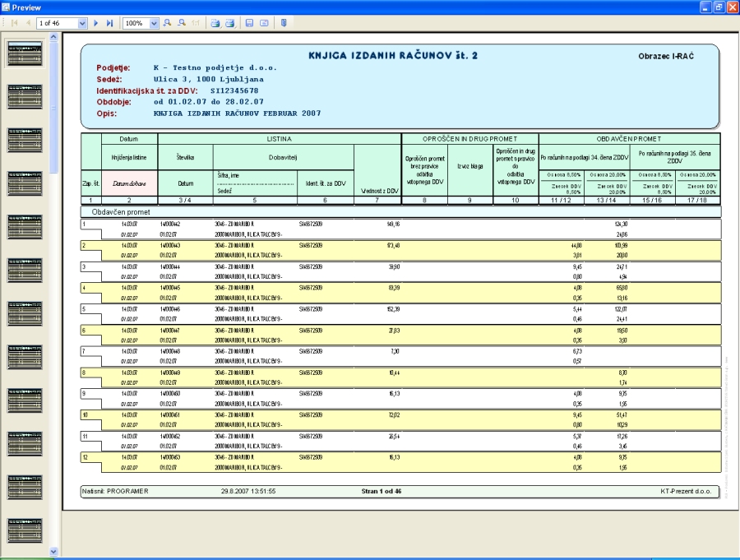
Task: Open the page selector '1 of 46' dropdown
Action: (81, 23)
